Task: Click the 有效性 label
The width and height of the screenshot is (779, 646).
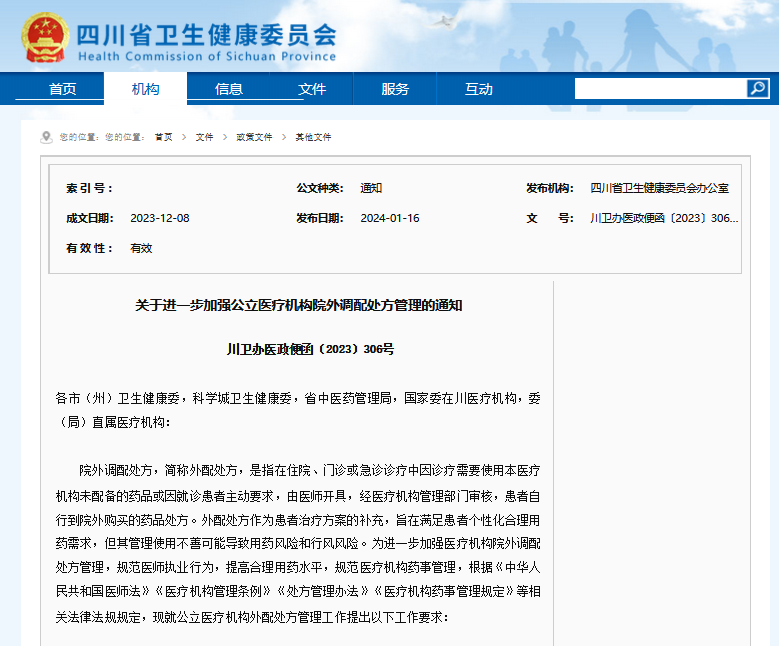Action: tap(90, 248)
